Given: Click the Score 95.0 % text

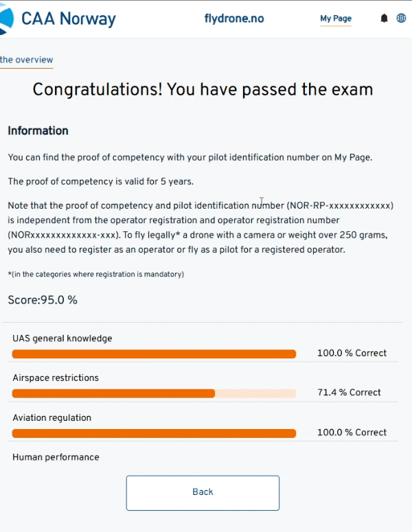Looking at the screenshot, I should pyautogui.click(x=42, y=300).
